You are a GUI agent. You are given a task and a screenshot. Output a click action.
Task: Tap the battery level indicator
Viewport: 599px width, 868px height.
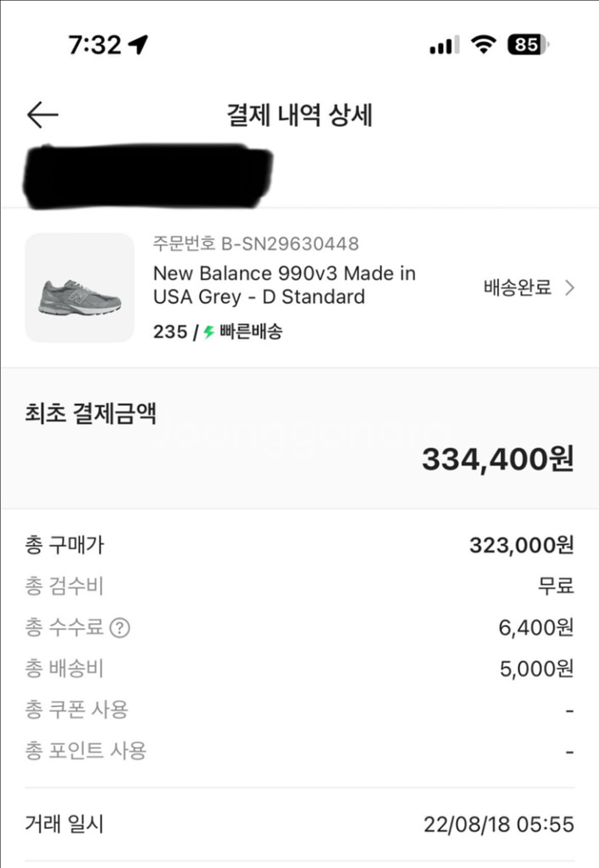click(528, 45)
